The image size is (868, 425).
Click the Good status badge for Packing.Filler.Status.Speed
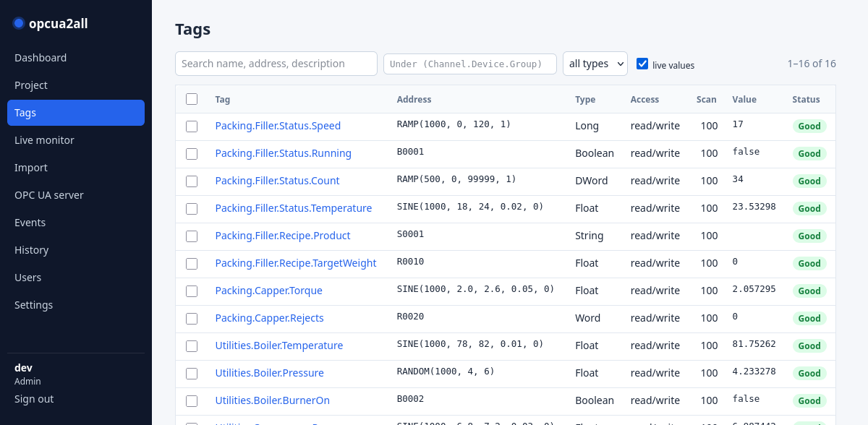coord(809,126)
